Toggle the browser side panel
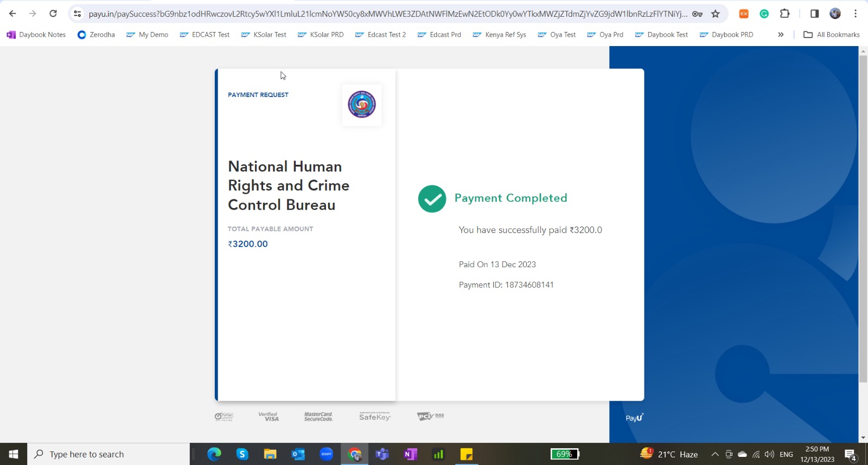The width and height of the screenshot is (868, 465). (x=814, y=14)
